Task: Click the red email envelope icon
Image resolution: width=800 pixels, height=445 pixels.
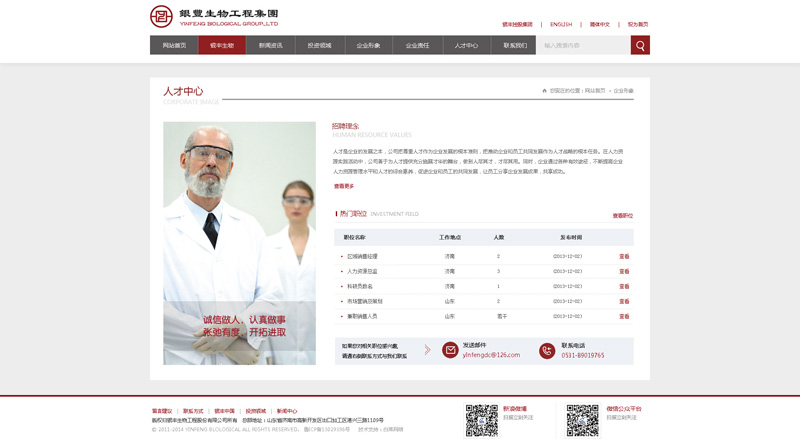Action: point(450,351)
